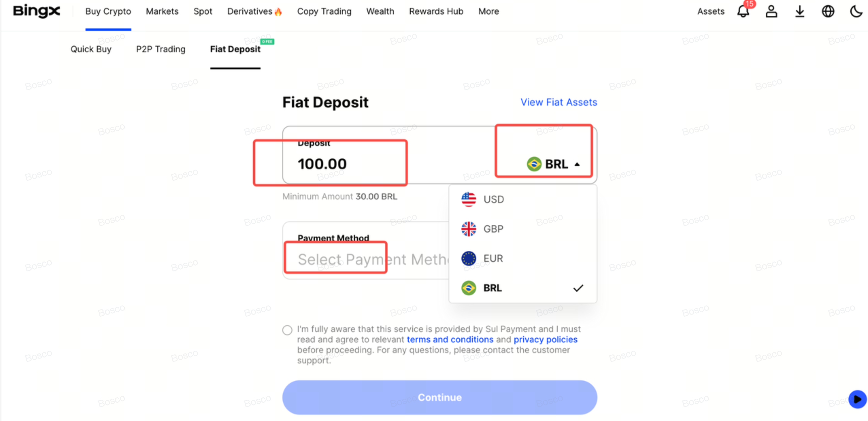Open the notifications bell
868x421 pixels.
[743, 11]
